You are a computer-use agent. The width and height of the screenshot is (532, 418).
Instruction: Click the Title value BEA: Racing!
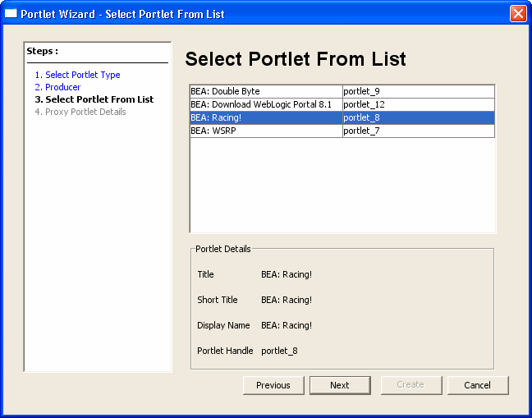(x=287, y=274)
